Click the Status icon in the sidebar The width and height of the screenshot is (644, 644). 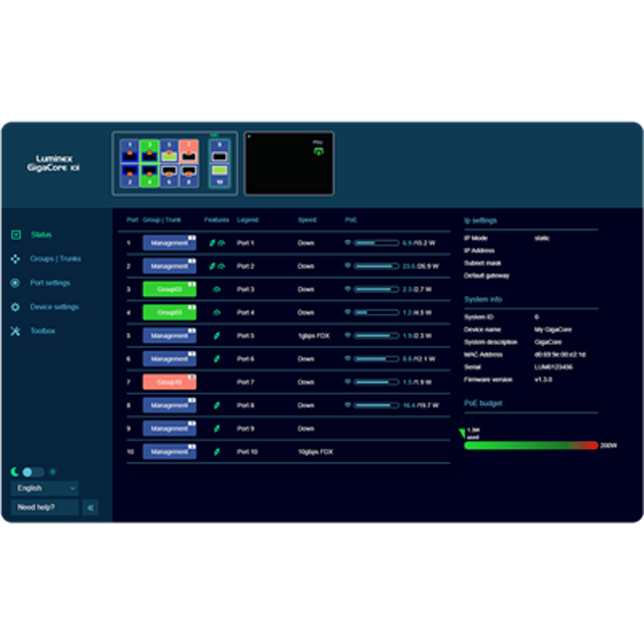[x=16, y=235]
